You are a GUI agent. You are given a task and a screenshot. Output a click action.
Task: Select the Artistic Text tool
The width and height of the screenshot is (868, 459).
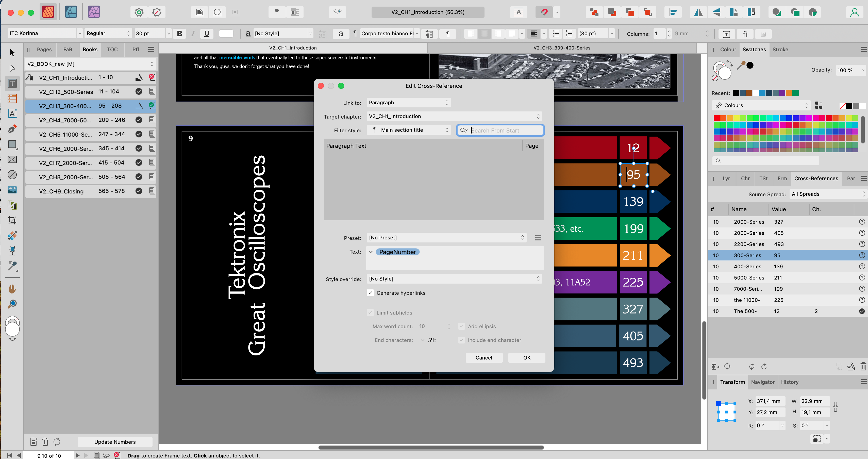tap(12, 114)
